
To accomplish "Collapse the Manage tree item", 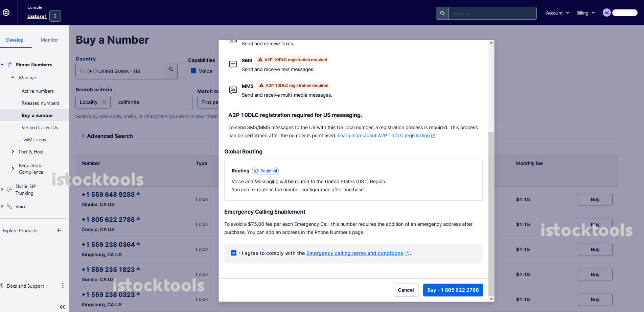I will coord(13,77).
